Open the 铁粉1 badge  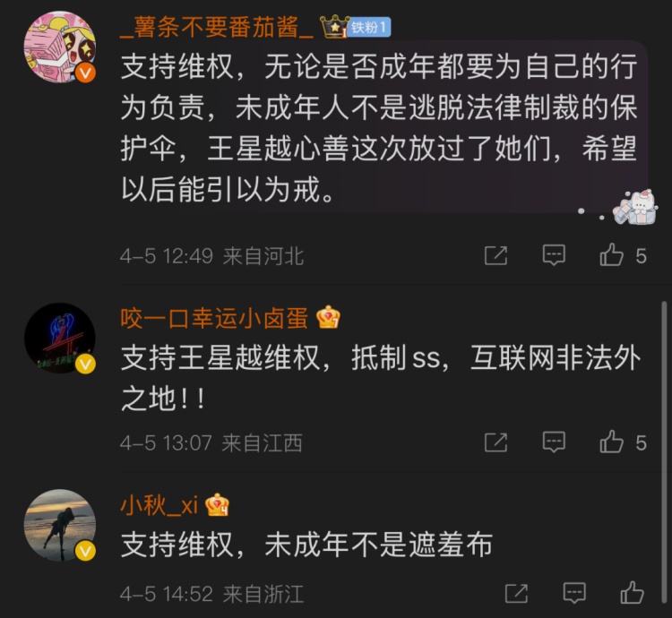coord(369,28)
